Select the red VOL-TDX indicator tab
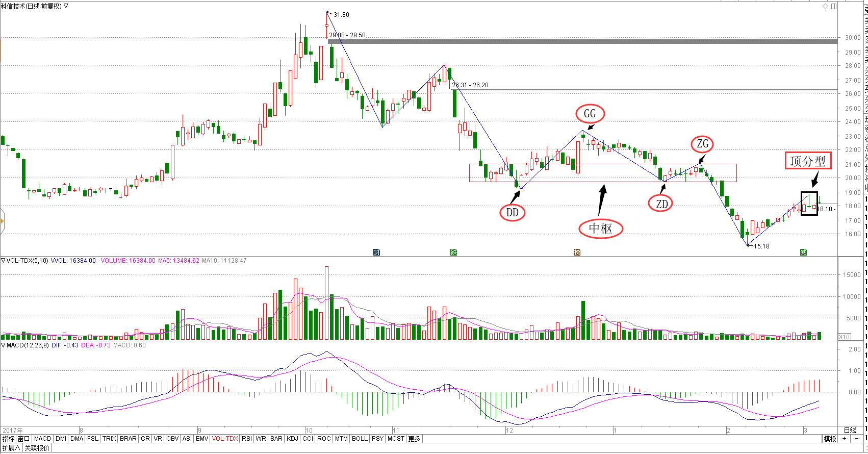This screenshot has height=454, width=868. (225, 439)
